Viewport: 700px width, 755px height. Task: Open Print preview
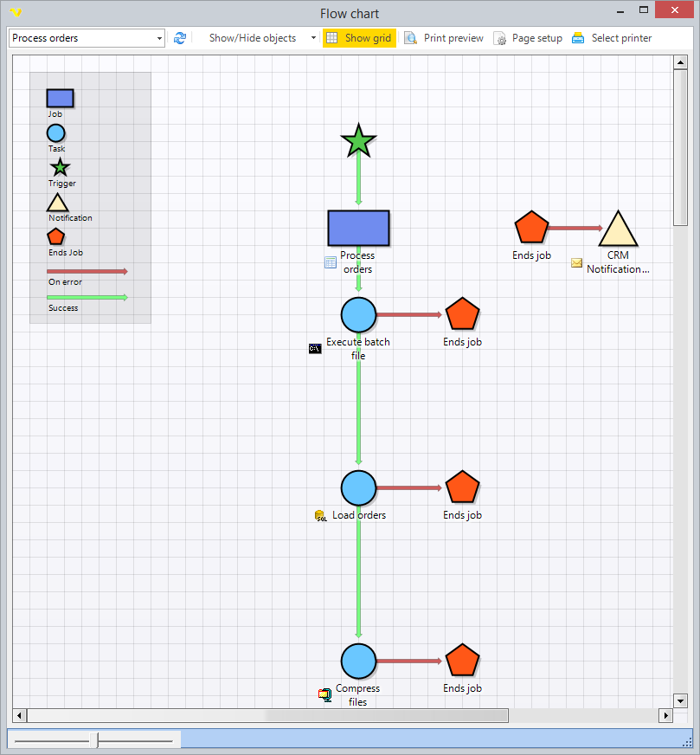coord(444,38)
